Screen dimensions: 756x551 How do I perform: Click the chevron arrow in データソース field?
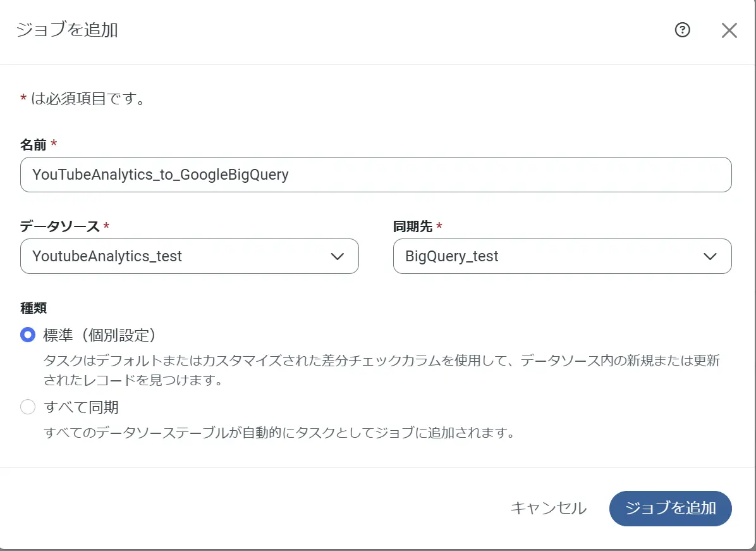[x=338, y=256]
